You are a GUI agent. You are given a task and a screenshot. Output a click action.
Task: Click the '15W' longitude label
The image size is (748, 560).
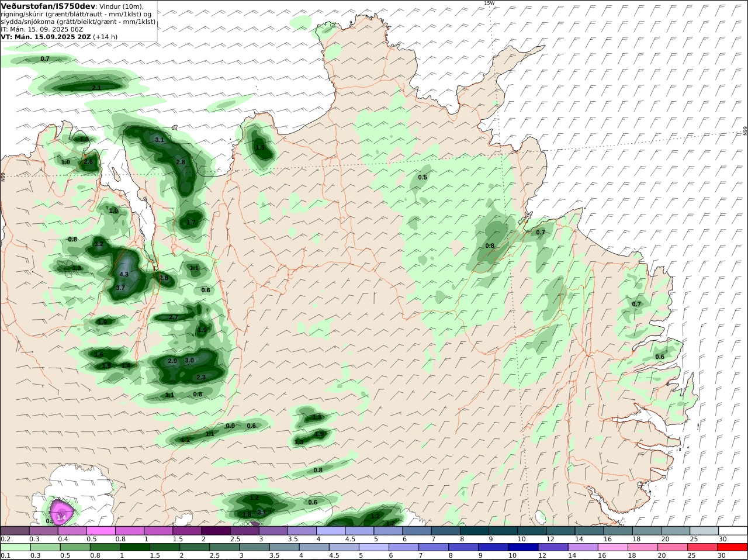489,3
